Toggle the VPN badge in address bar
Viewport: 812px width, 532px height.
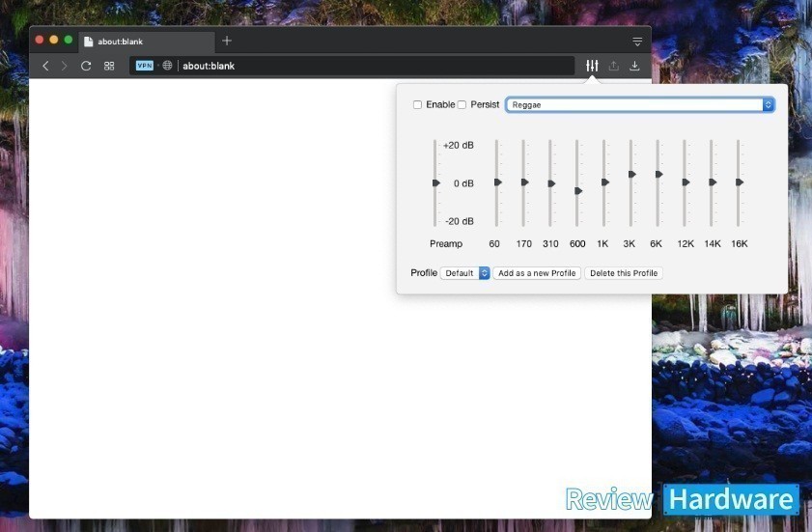(145, 66)
